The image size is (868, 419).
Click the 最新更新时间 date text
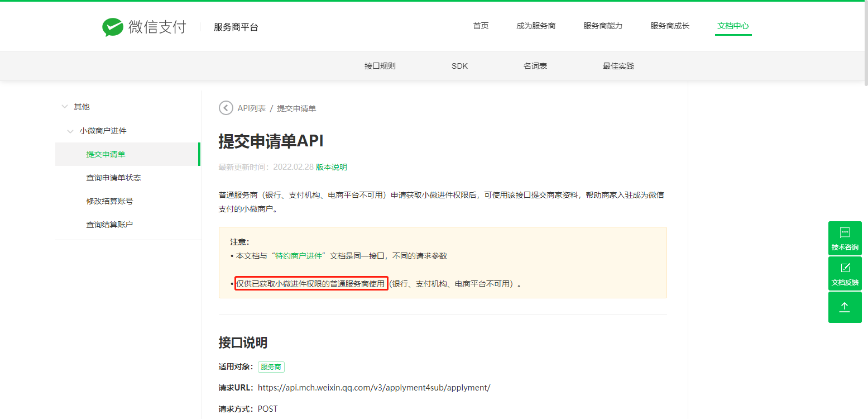pos(266,167)
